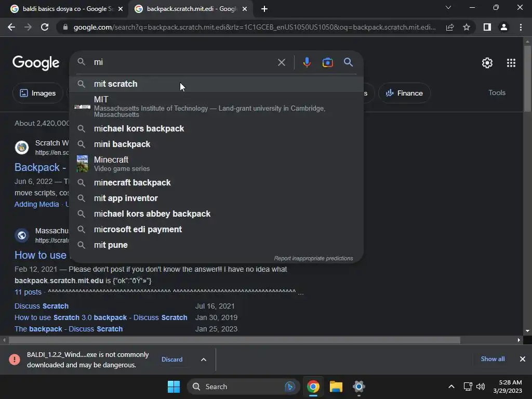Open volume control in system tray

pyautogui.click(x=481, y=387)
